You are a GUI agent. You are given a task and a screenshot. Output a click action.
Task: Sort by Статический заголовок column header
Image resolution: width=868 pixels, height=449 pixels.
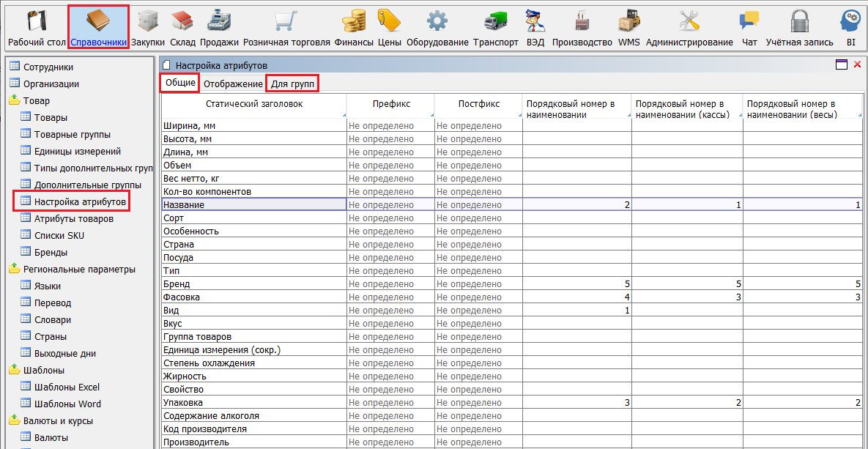253,104
